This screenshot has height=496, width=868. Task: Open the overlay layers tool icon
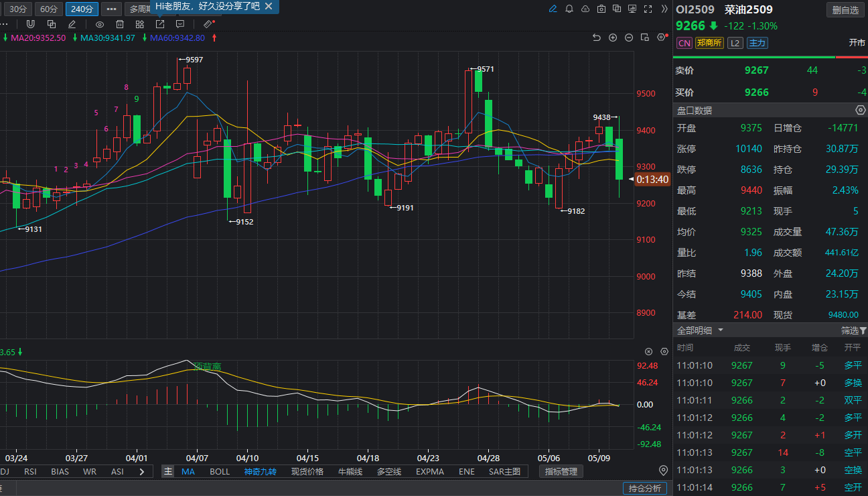(52, 24)
